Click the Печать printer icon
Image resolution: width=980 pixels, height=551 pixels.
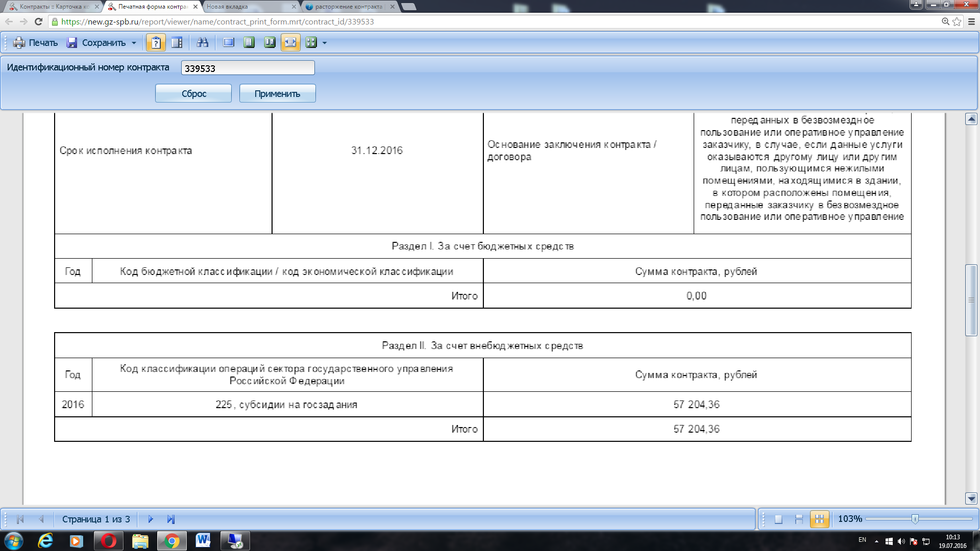[x=19, y=43]
